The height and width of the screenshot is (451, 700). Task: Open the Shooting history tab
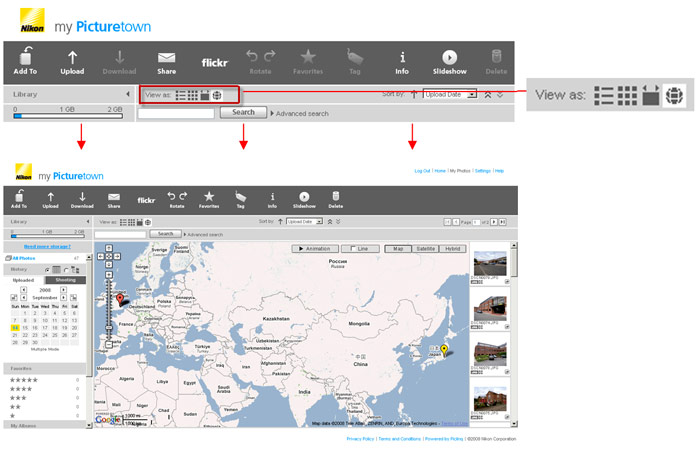tap(65, 280)
